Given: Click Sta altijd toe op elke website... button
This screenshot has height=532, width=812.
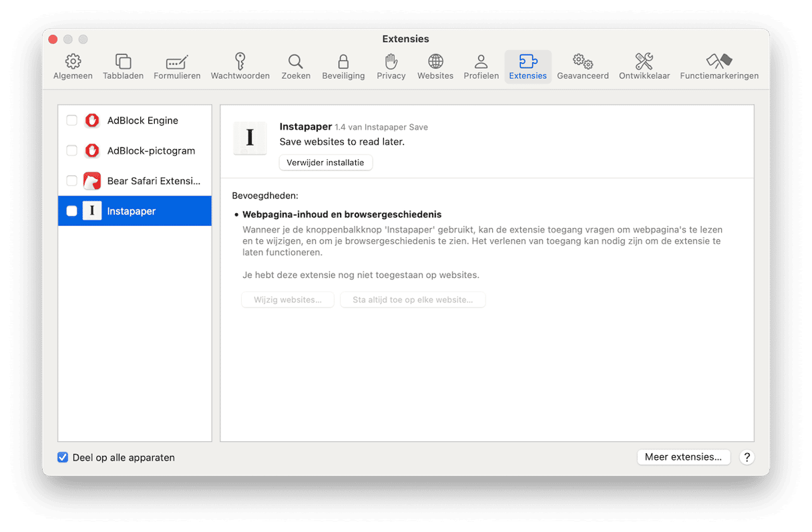Looking at the screenshot, I should pyautogui.click(x=413, y=300).
